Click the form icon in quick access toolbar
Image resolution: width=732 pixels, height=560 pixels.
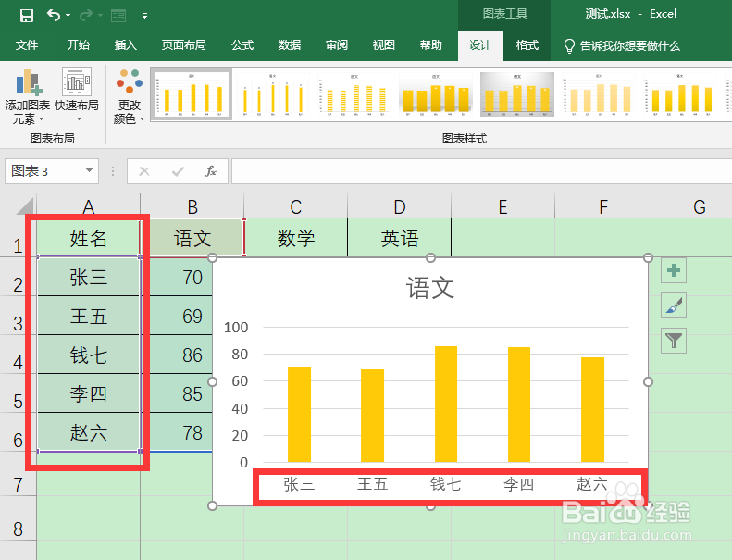(118, 16)
